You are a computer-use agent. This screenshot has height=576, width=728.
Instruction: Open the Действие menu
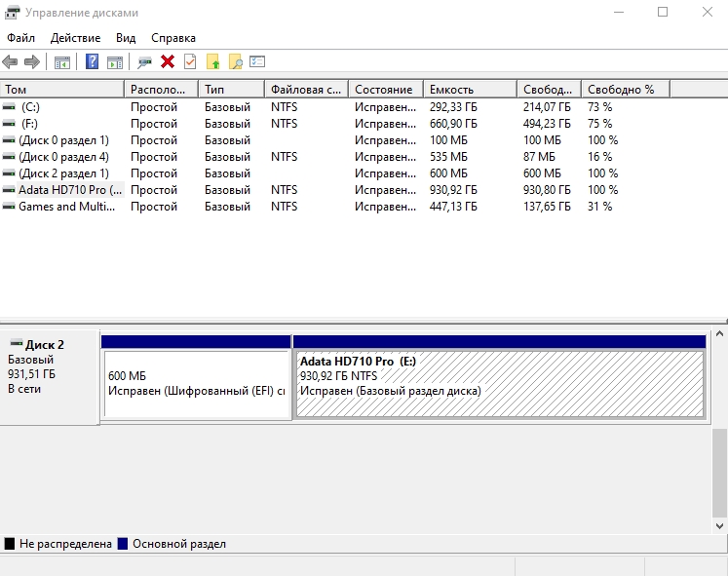pyautogui.click(x=75, y=38)
